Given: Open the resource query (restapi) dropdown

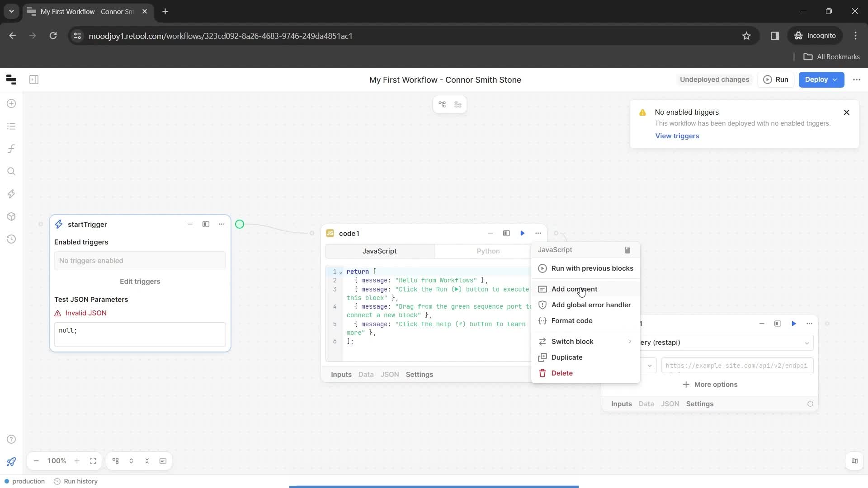Looking at the screenshot, I should coord(726,343).
